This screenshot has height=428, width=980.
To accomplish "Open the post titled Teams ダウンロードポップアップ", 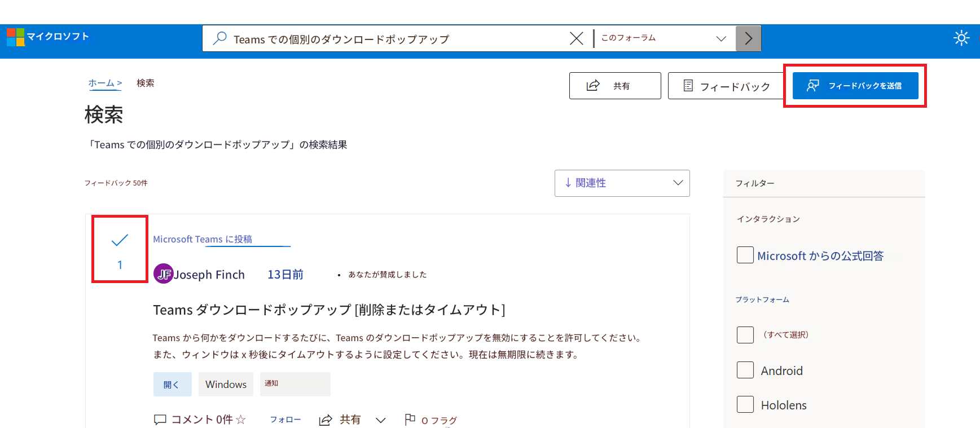I will pos(329,310).
